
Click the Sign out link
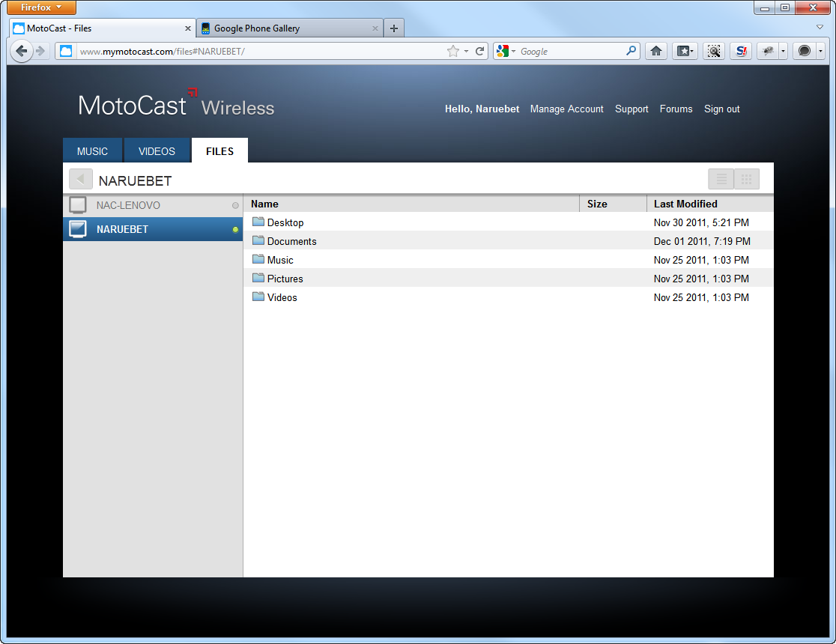click(x=721, y=109)
